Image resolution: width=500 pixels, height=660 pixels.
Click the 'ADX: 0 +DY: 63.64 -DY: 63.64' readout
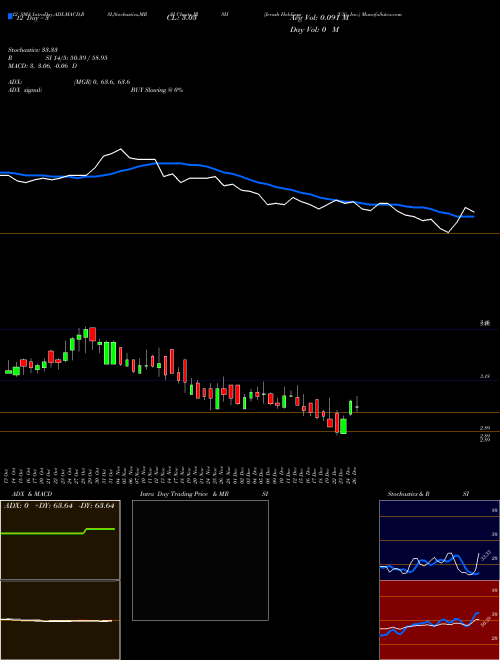(59, 505)
